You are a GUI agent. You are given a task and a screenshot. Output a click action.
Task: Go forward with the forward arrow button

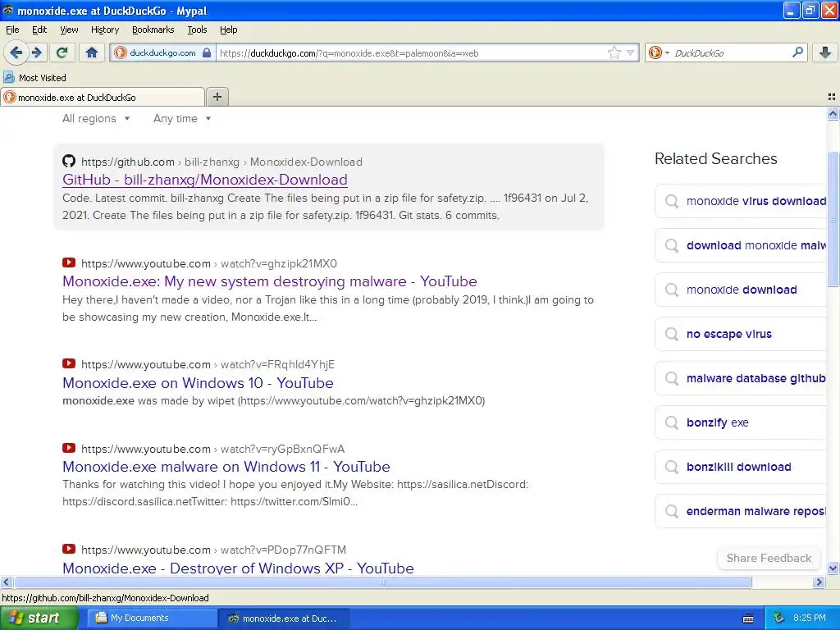(x=37, y=52)
